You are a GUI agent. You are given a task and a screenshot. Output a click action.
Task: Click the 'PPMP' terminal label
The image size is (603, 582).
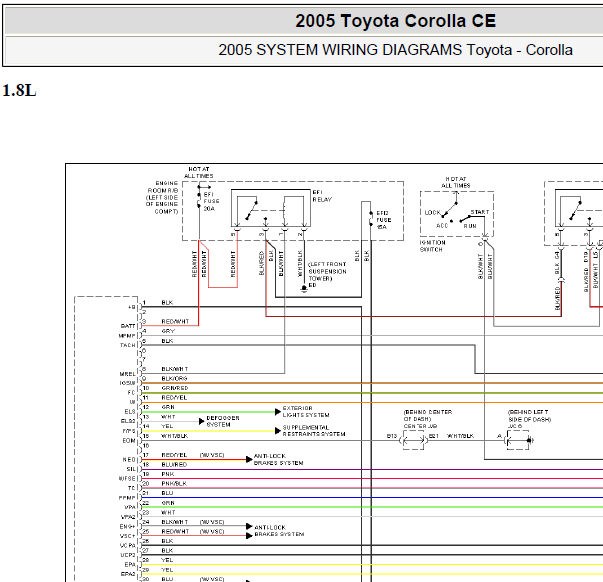point(127,498)
